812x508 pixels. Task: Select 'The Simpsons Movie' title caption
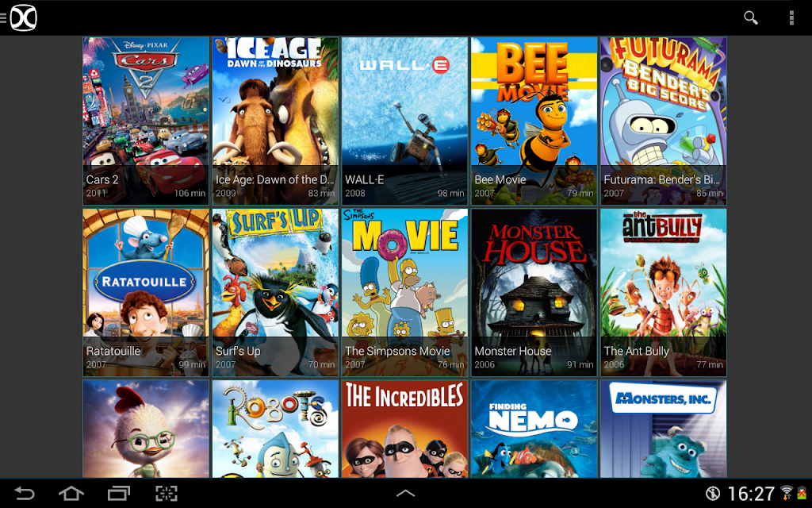(398, 351)
